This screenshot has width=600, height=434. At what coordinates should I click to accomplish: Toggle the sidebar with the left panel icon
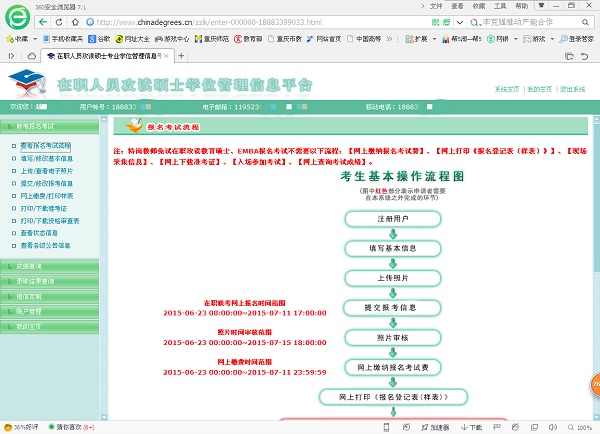click(11, 56)
